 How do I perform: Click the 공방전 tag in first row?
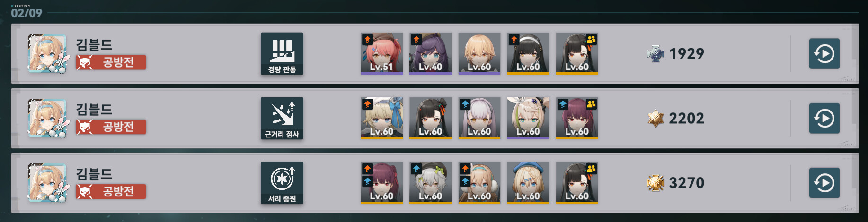[111, 62]
